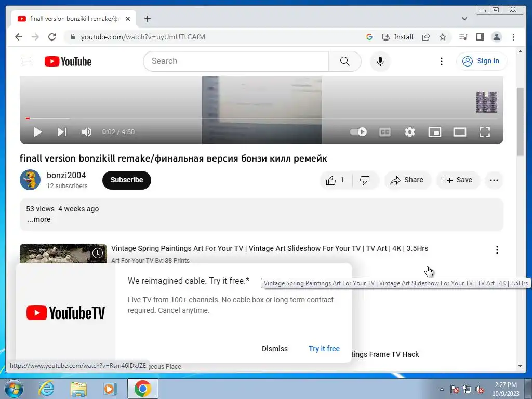
Task: Open YouTube settings three-dot menu
Action: [x=442, y=61]
